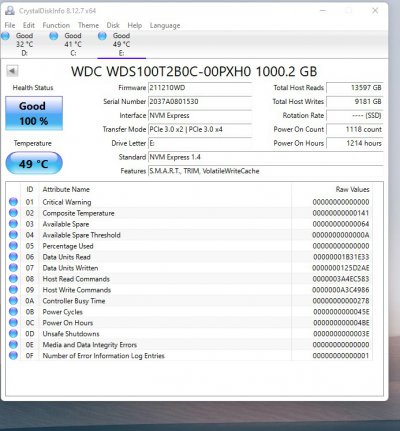Click the previous disk arrow button
This screenshot has height=431, width=400.
(12, 71)
